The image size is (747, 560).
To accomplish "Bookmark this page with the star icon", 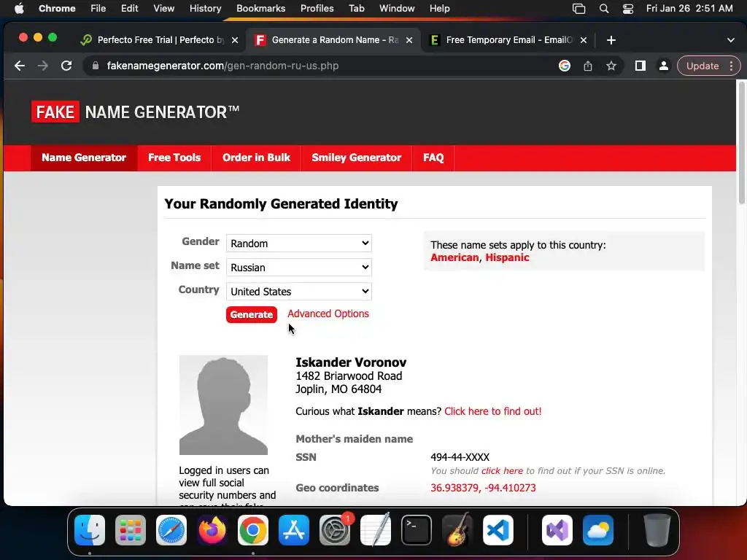I will 611,66.
